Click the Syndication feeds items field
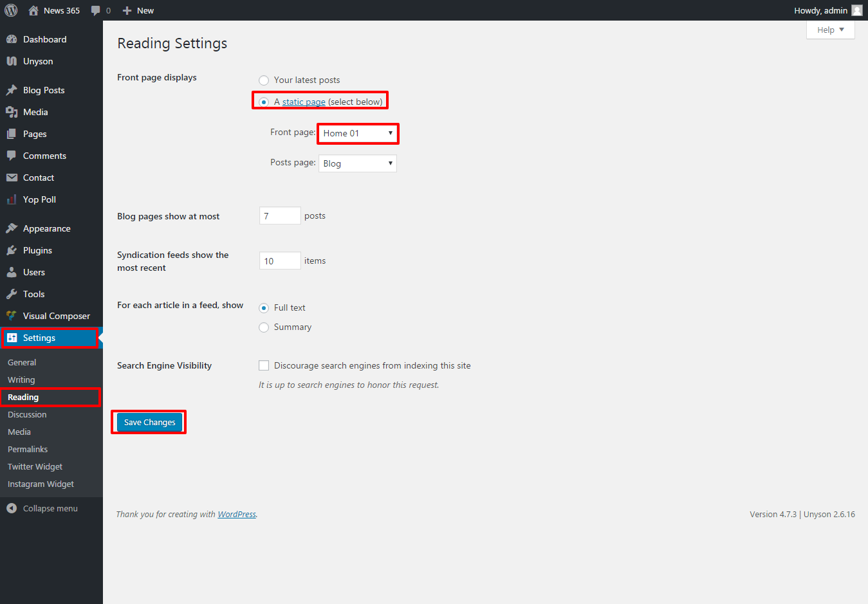 point(280,261)
